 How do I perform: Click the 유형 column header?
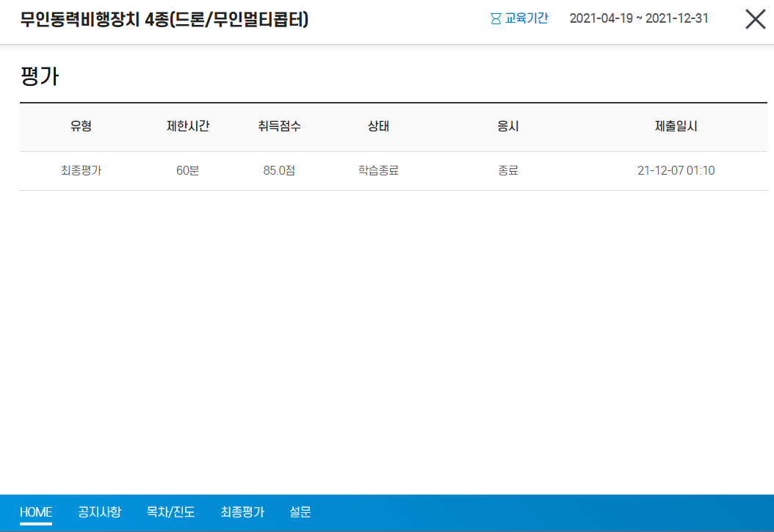coord(81,126)
